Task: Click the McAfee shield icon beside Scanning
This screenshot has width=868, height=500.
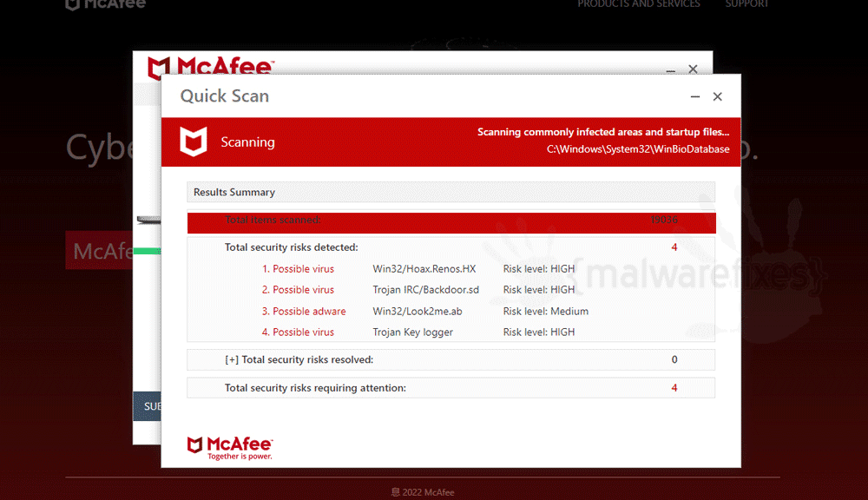Action: pyautogui.click(x=194, y=141)
